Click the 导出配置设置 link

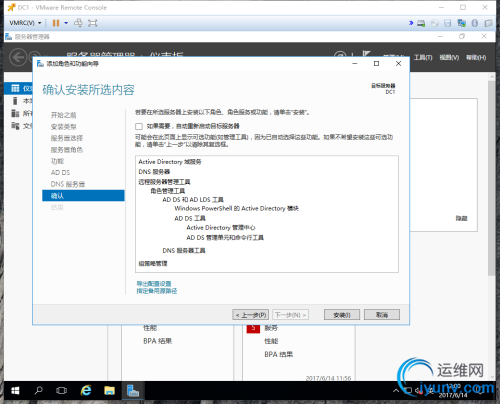click(x=154, y=284)
